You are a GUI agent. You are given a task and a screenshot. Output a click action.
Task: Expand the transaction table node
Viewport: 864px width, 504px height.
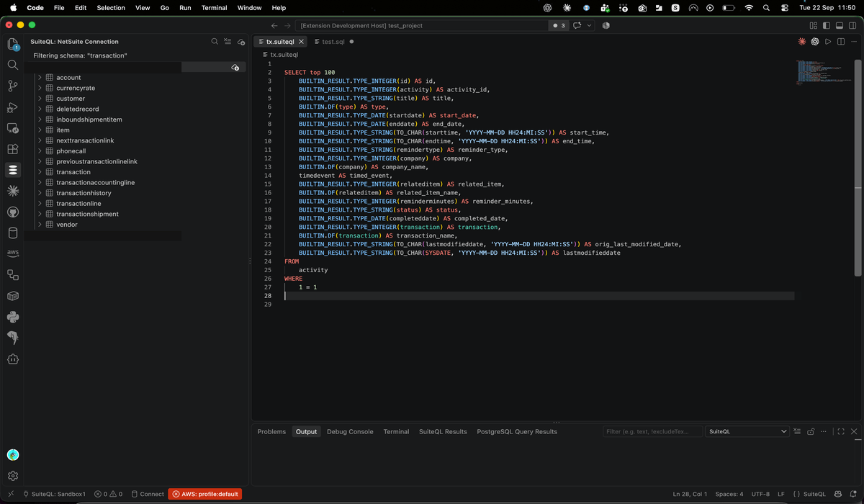(x=40, y=172)
